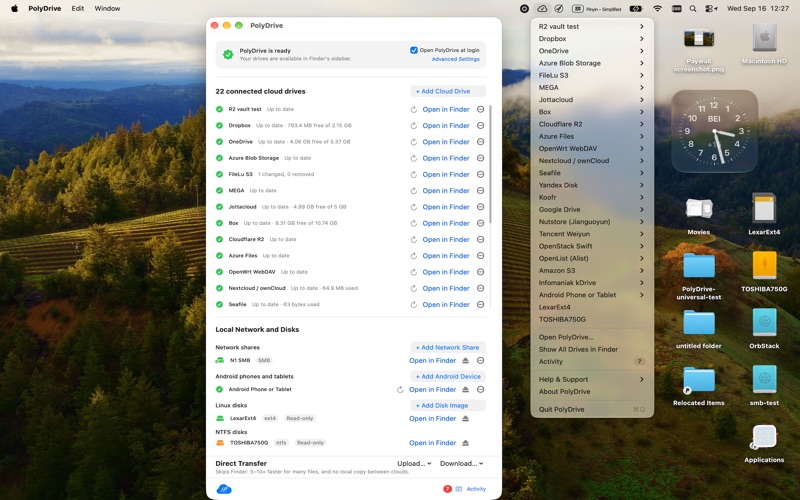Eject the N1 SMB network share

(x=465, y=361)
